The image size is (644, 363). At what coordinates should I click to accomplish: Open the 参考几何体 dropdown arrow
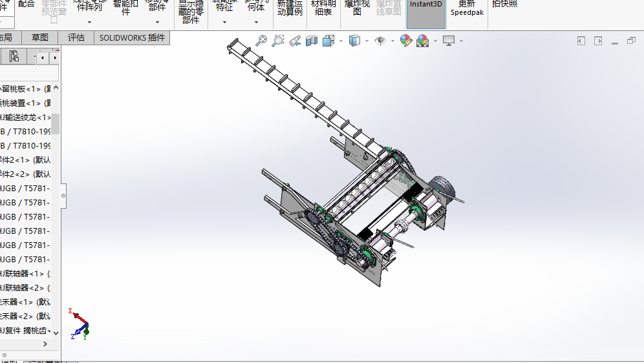256,22
